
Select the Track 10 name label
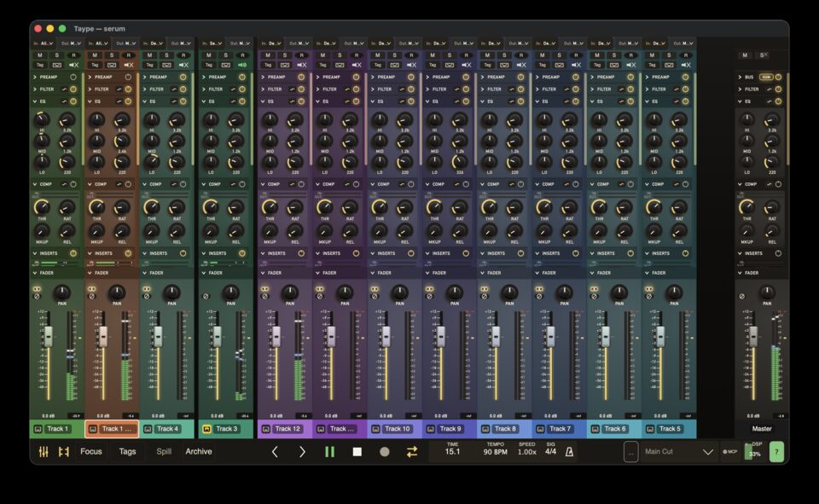coord(397,429)
